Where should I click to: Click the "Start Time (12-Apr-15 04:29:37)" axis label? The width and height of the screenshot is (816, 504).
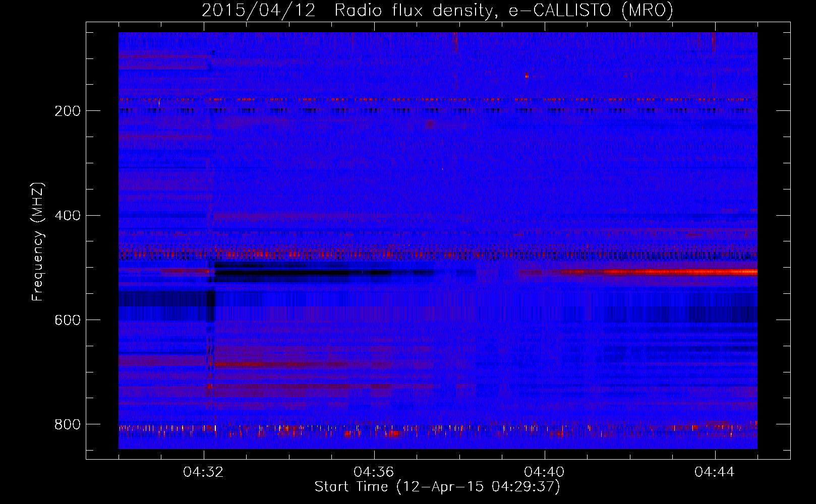pyautogui.click(x=437, y=487)
